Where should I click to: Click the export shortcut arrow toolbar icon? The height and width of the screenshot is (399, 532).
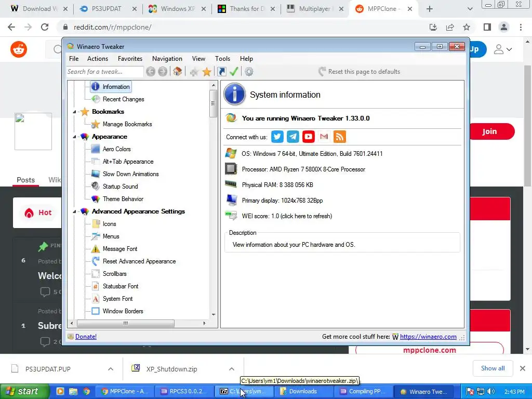(221, 72)
